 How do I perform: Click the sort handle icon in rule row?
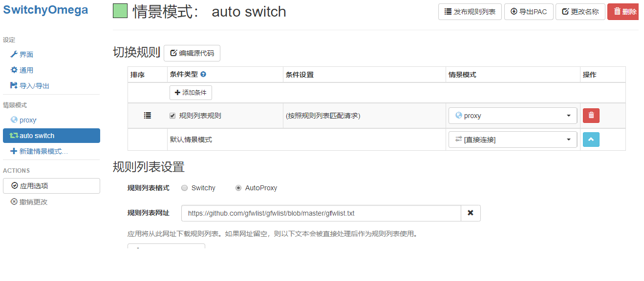coord(148,116)
